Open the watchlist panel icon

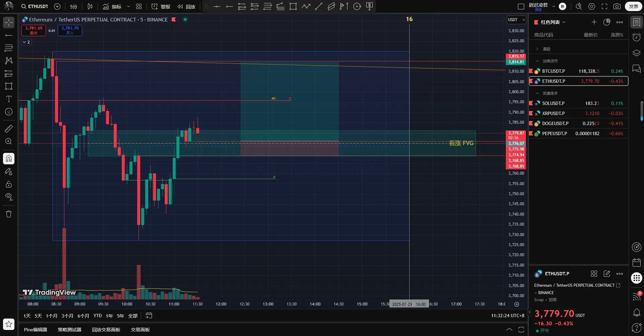[636, 22]
